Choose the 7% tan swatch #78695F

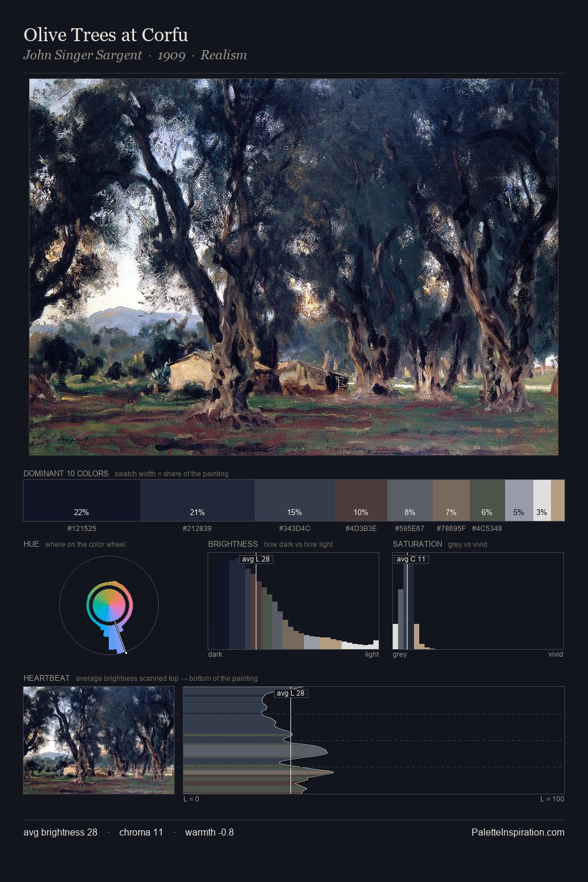coord(451,500)
